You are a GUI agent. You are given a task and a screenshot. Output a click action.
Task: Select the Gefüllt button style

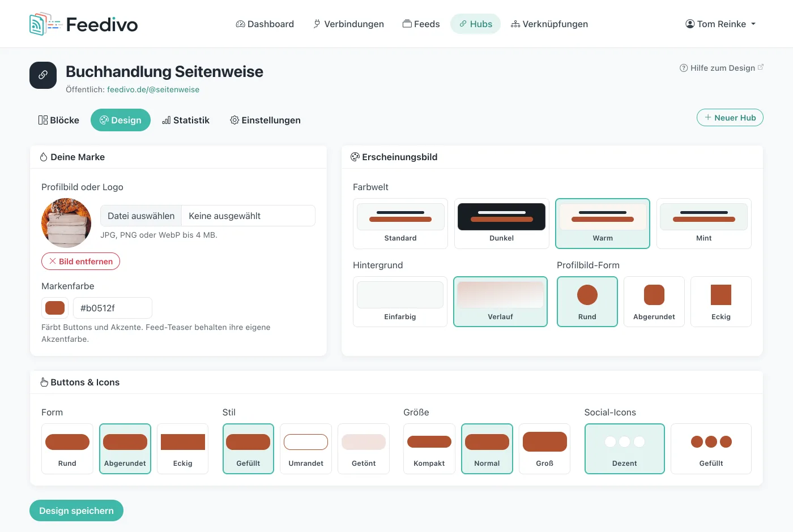tap(248, 449)
